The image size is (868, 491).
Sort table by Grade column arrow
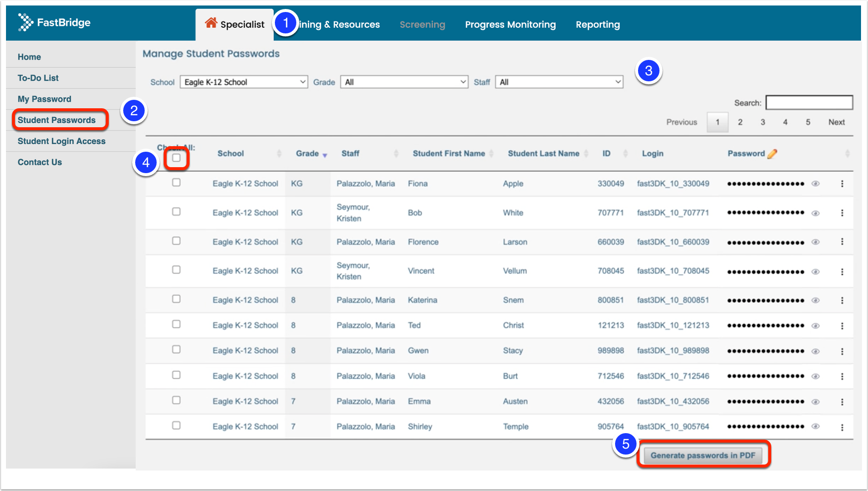(325, 155)
